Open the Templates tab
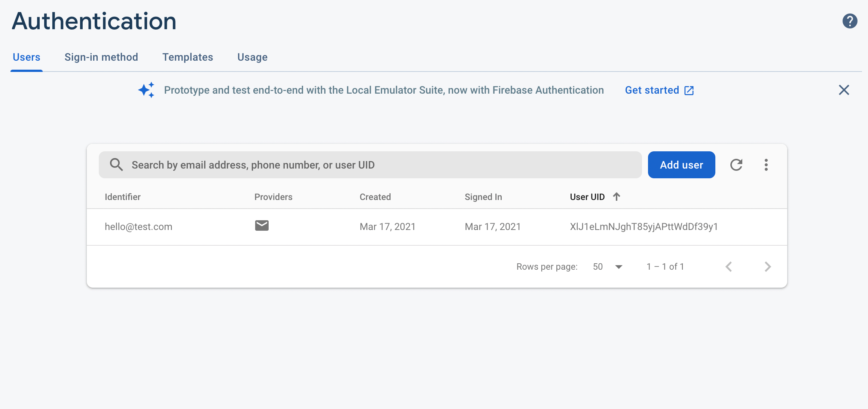This screenshot has width=868, height=409. pyautogui.click(x=187, y=57)
